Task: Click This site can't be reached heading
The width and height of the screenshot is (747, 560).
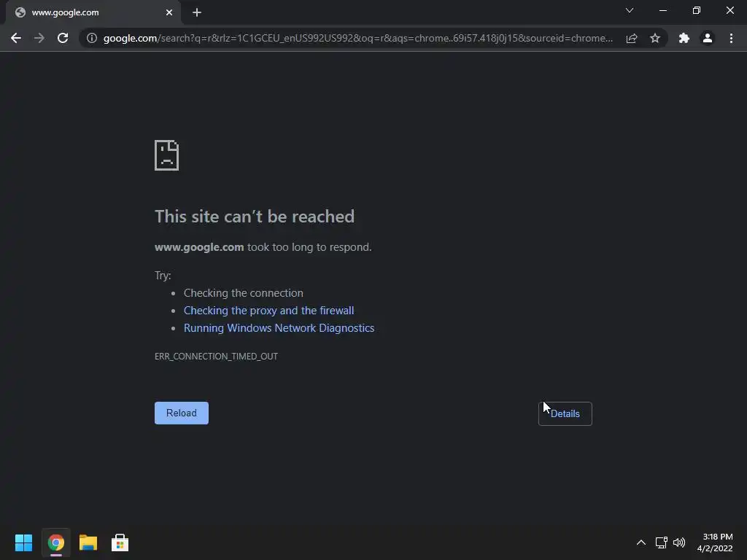Action: click(255, 217)
